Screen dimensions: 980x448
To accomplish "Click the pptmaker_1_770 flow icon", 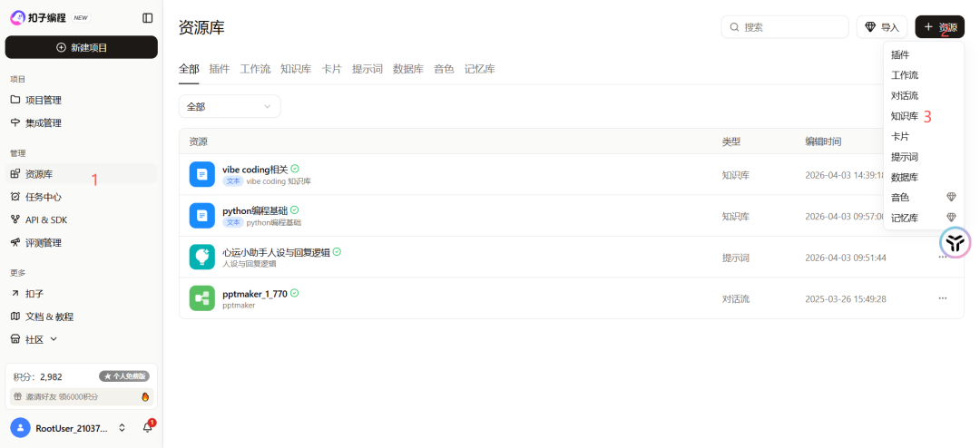I will pyautogui.click(x=201, y=298).
